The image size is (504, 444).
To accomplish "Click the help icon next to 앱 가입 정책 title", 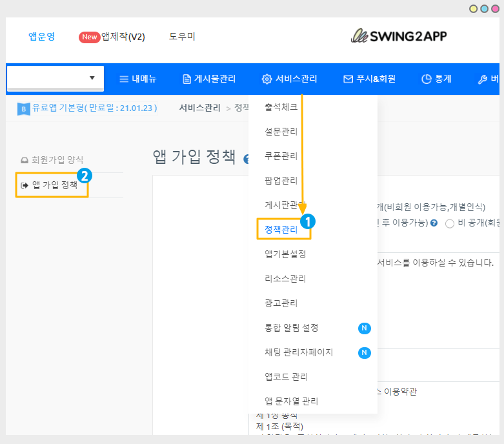I will [x=247, y=159].
